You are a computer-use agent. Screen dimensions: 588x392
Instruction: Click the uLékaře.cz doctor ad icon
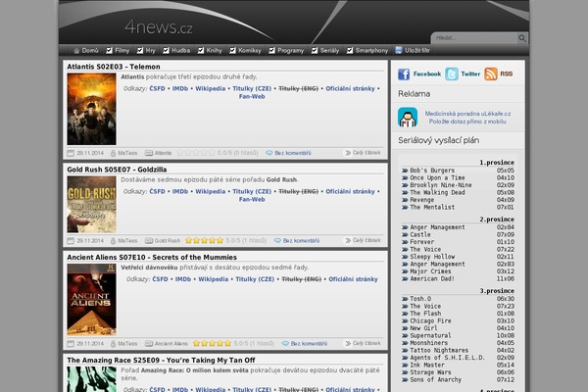pyautogui.click(x=408, y=118)
